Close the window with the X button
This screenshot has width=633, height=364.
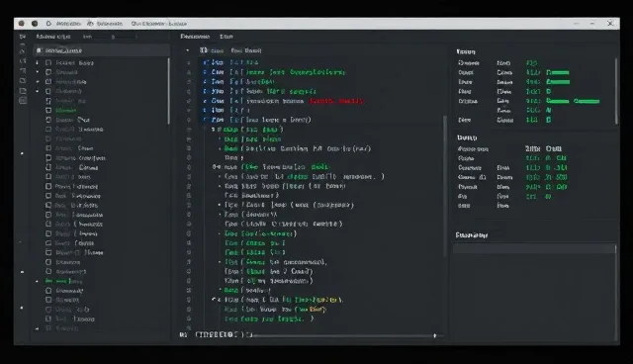pyautogui.click(x=610, y=24)
